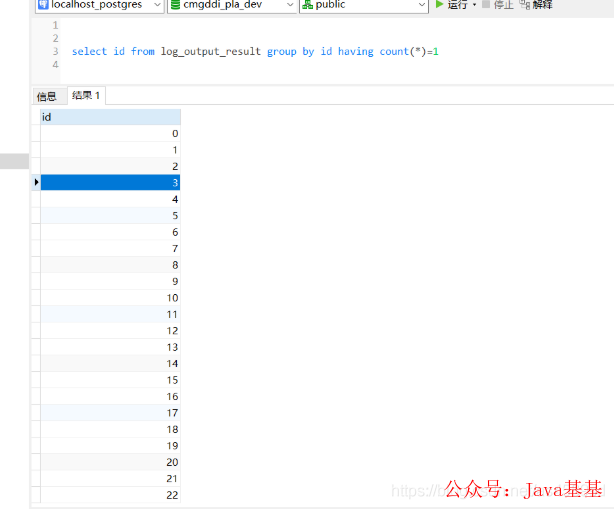Open the cmgddi_pla_dev database dropdown

pyautogui.click(x=232, y=5)
